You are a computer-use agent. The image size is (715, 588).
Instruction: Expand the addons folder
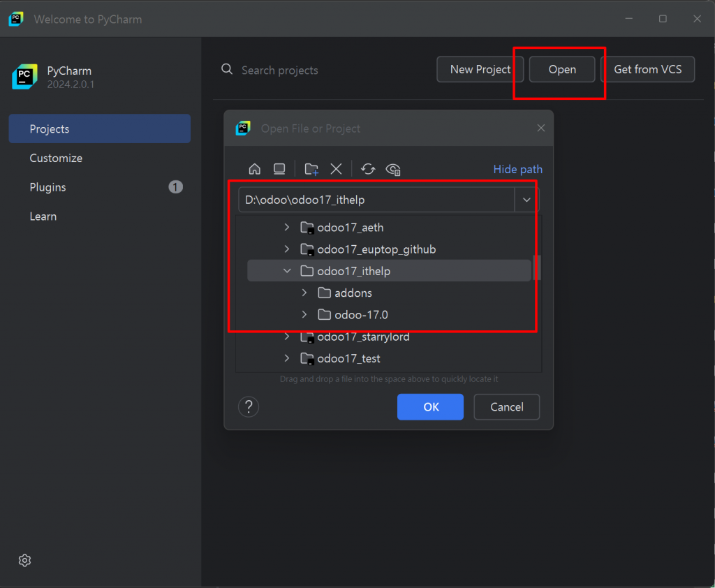tap(304, 293)
